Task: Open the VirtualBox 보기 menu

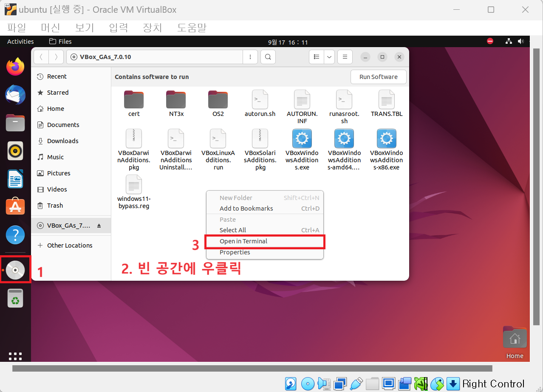Action: click(85, 28)
